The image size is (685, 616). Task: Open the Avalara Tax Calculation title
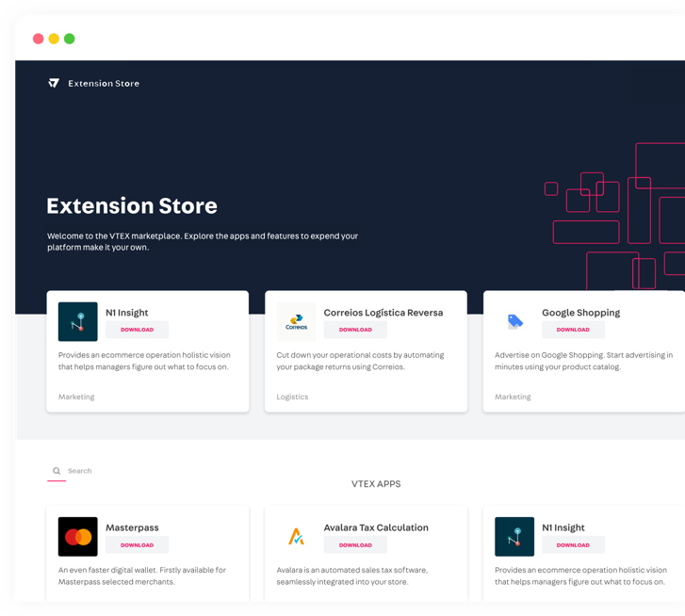[376, 527]
